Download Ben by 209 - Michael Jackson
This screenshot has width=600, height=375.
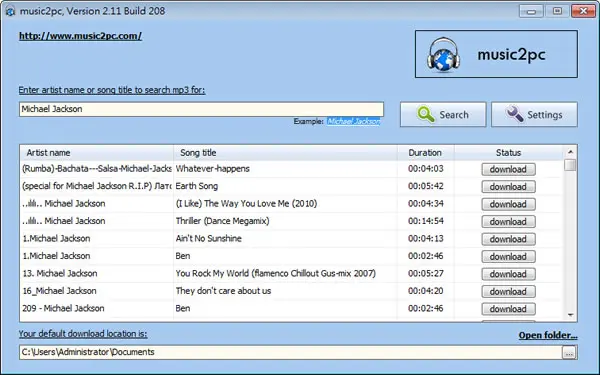pyautogui.click(x=508, y=309)
